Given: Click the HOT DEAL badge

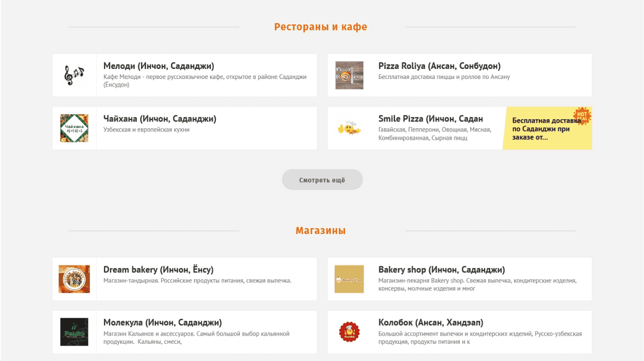Looking at the screenshot, I should (x=582, y=116).
